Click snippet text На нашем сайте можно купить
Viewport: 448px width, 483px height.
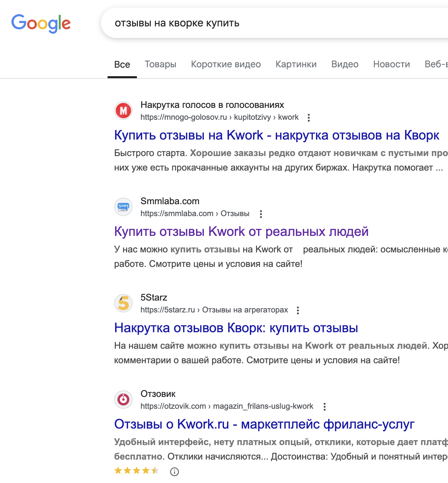[x=281, y=353]
